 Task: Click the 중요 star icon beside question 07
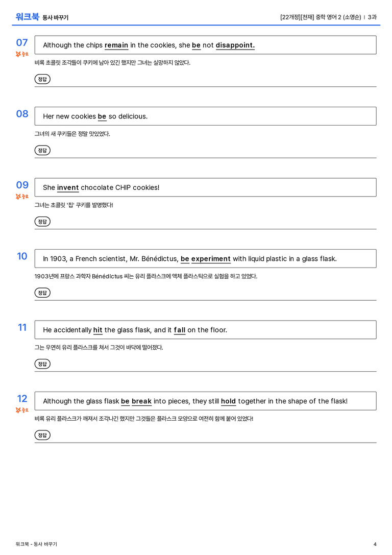coord(22,54)
